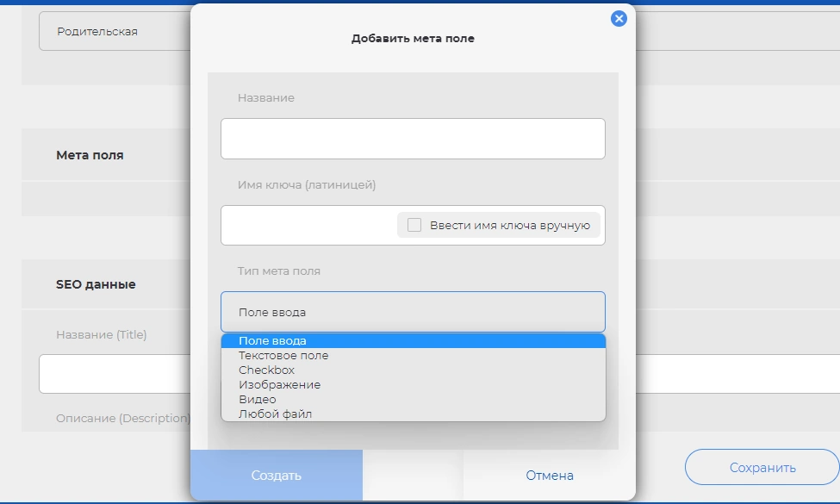The image size is (840, 504).
Task: Enable the Ввести имя ключа вручную checkbox
Action: click(414, 225)
